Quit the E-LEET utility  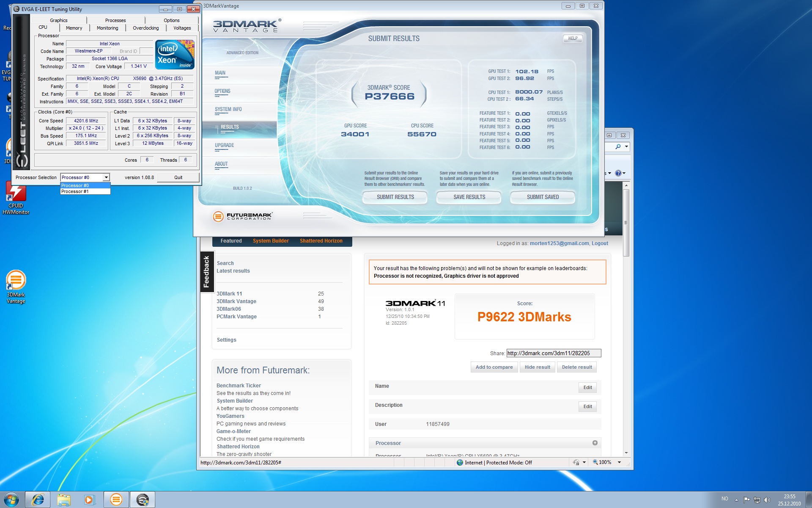[x=178, y=177]
